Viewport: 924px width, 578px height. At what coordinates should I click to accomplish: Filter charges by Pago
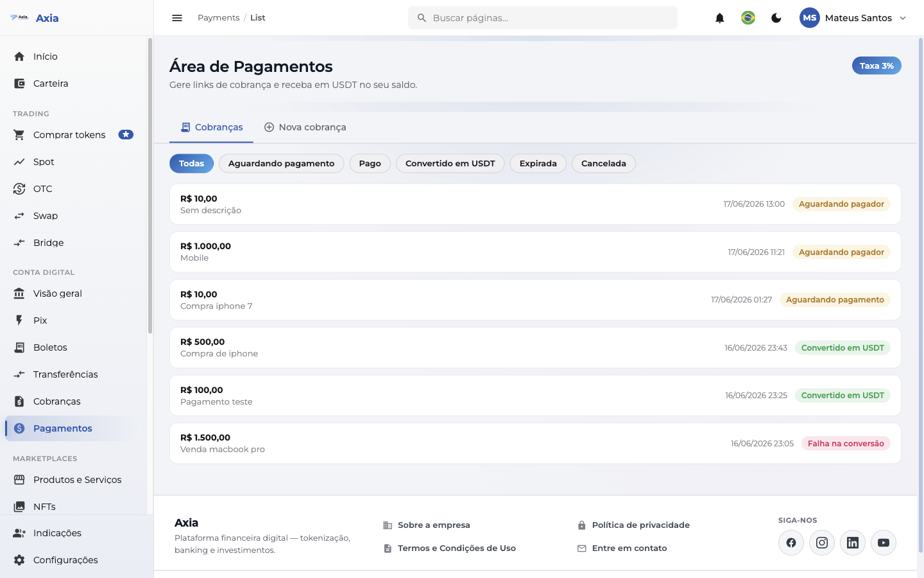(370, 164)
